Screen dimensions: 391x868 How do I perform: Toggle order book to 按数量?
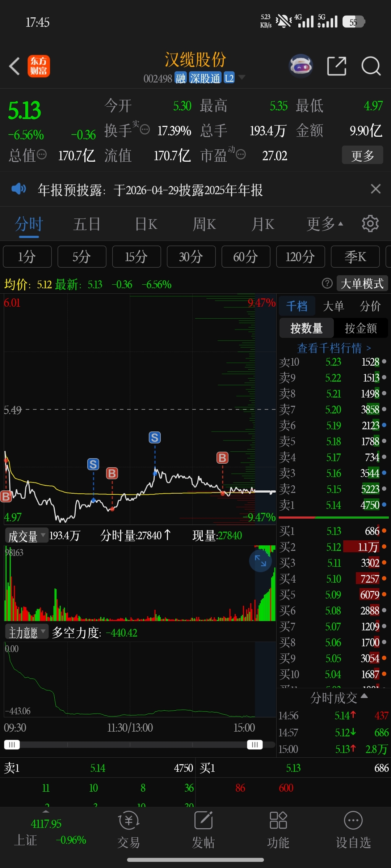[306, 328]
